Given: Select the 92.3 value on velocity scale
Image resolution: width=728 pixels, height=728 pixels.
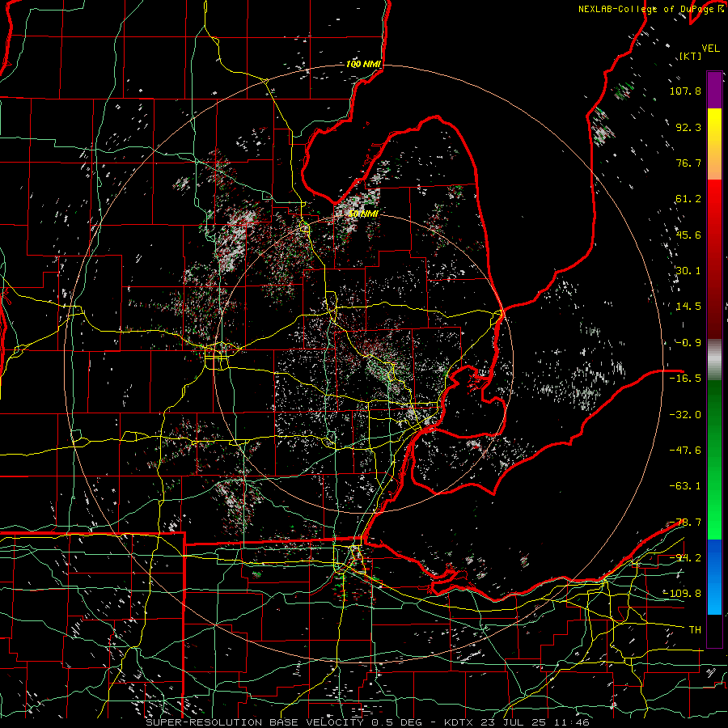Looking at the screenshot, I should point(688,127).
